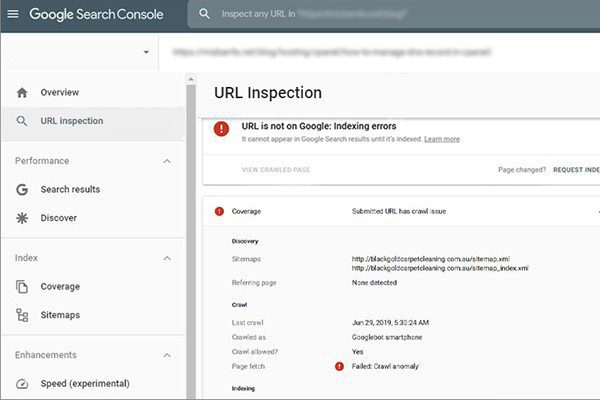Click REQUEST INDEXING button
The width and height of the screenshot is (600, 400).
[576, 170]
